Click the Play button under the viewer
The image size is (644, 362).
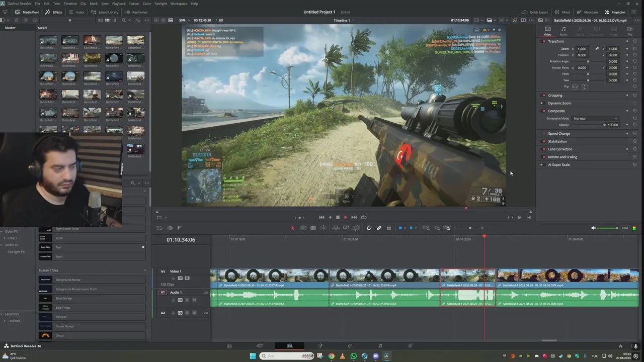click(x=346, y=217)
